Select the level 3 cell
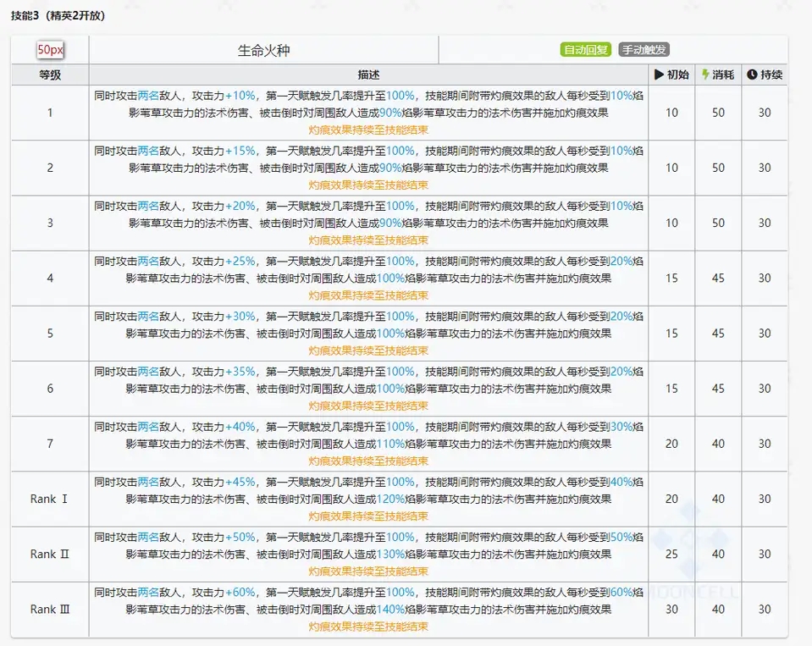 pos(50,224)
